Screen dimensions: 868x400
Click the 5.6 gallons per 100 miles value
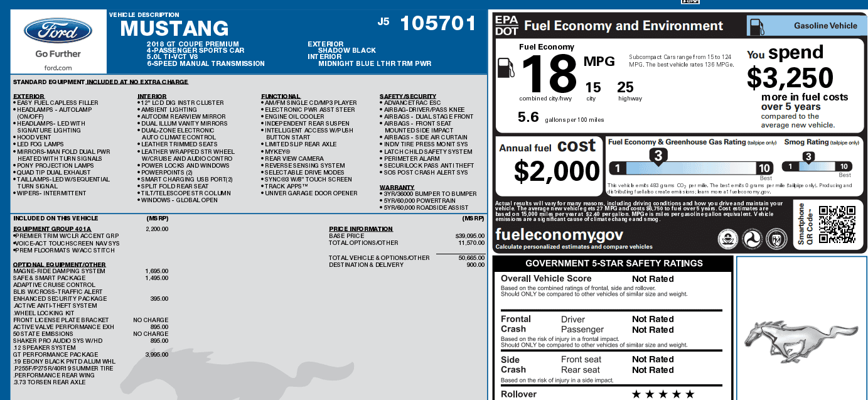(x=528, y=117)
